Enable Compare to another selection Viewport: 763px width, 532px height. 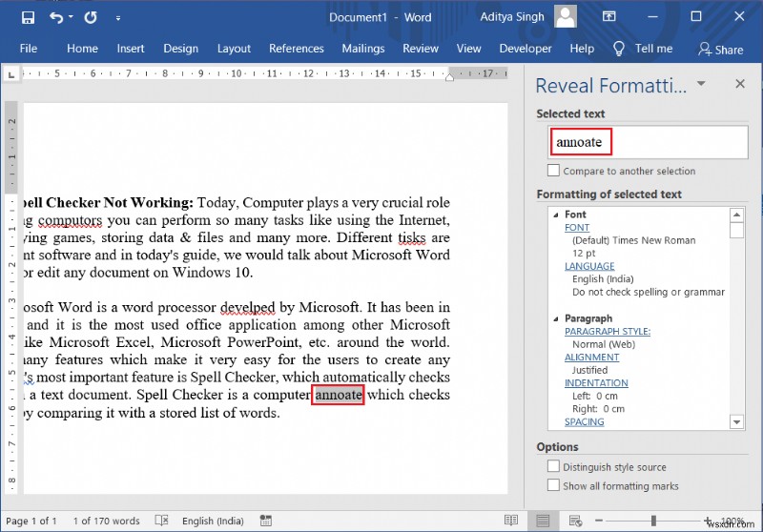pos(554,171)
